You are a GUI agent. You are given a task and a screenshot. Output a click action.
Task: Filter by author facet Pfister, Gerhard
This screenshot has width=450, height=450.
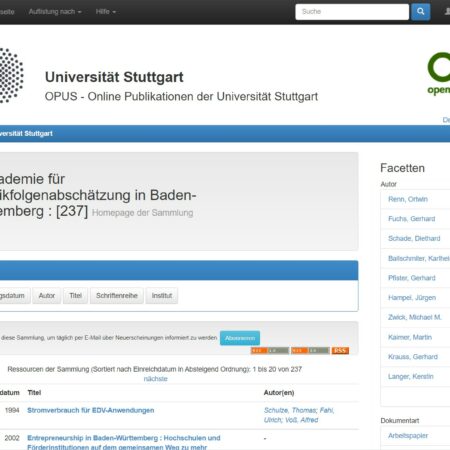coord(412,278)
